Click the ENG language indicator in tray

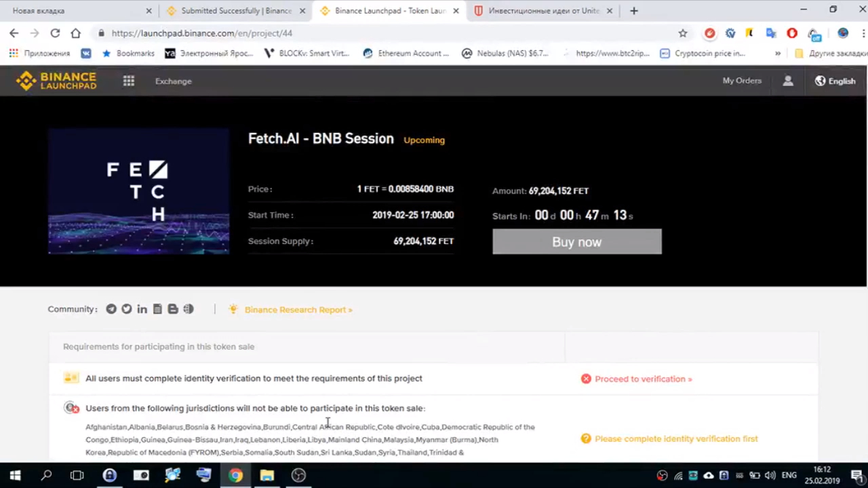789,476
